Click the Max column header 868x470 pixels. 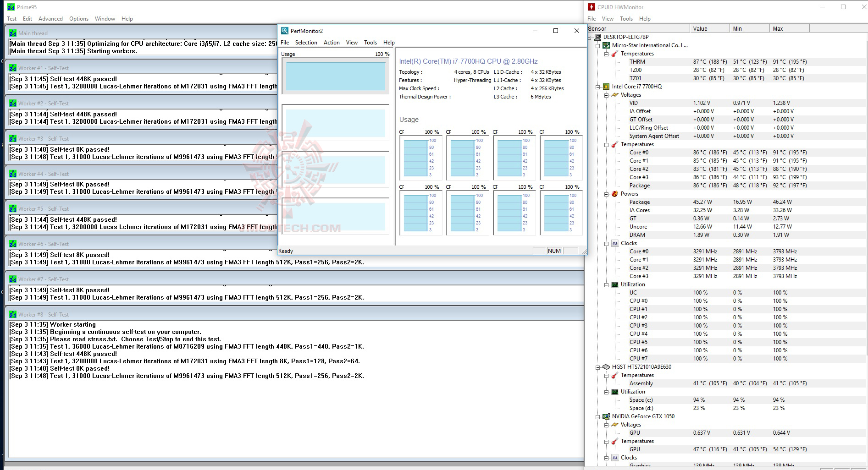(789, 28)
